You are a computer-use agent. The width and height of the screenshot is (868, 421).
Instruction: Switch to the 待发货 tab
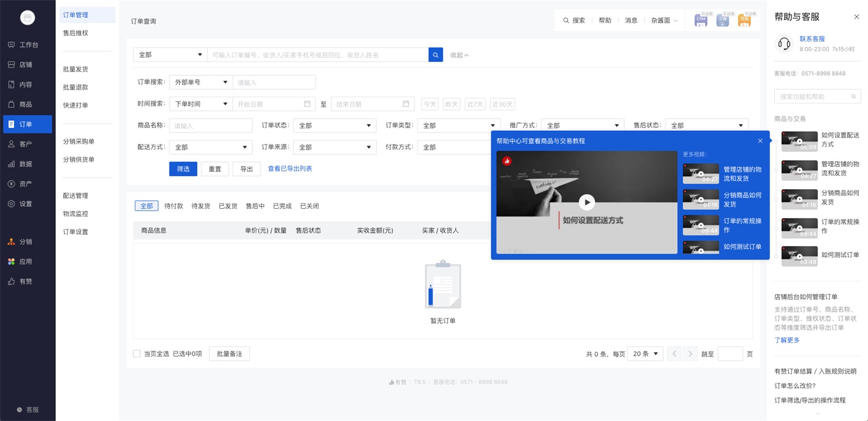(201, 206)
